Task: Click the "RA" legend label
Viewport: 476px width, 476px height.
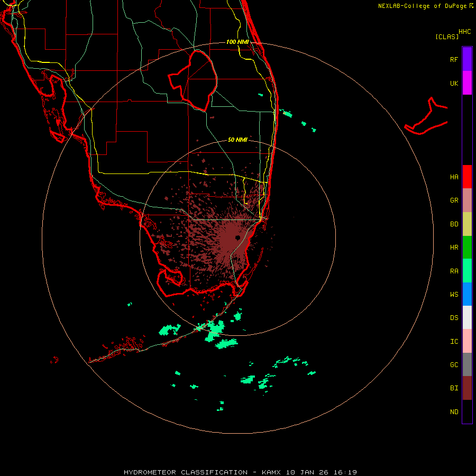Action: pos(454,271)
